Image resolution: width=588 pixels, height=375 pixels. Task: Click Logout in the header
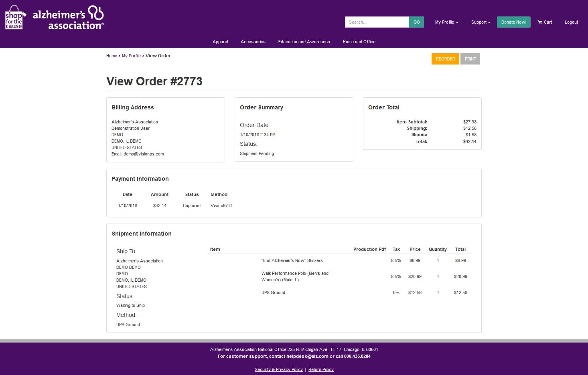pyautogui.click(x=571, y=22)
